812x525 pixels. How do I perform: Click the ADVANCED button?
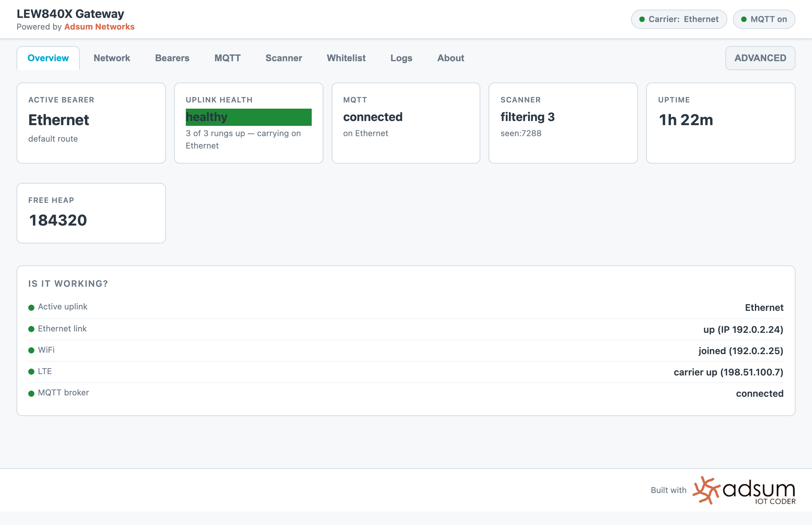tap(760, 58)
